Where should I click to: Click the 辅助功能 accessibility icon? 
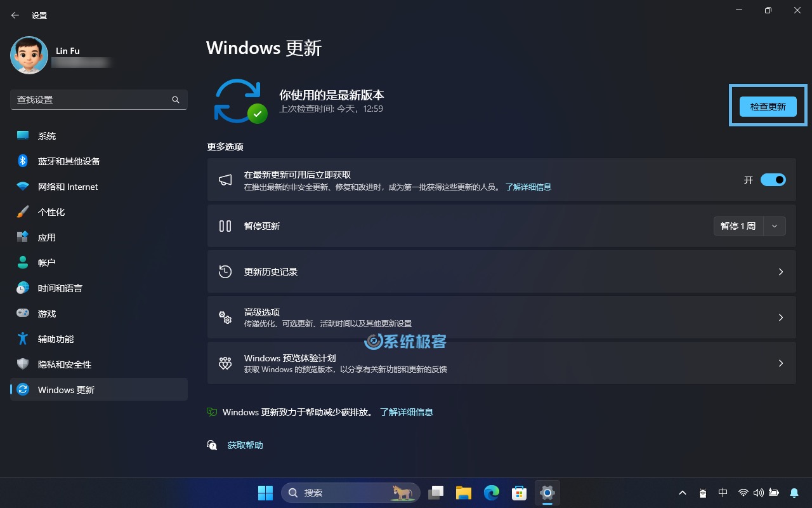(x=23, y=339)
